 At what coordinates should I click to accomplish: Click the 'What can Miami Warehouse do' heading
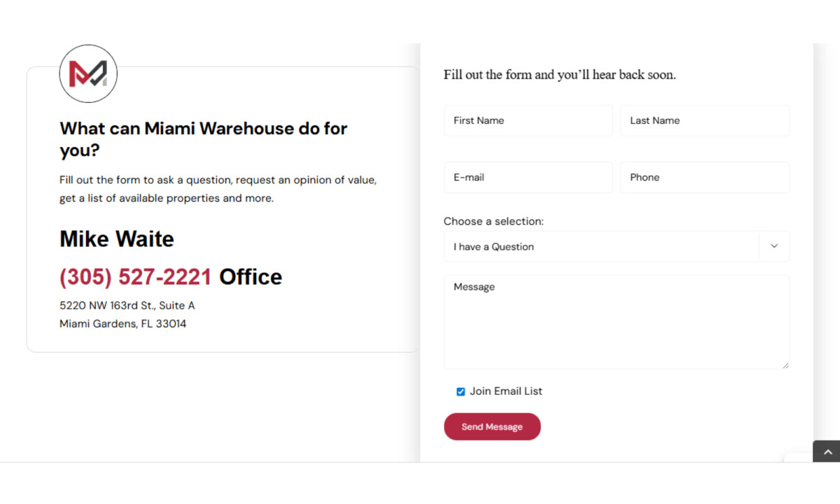[203, 139]
